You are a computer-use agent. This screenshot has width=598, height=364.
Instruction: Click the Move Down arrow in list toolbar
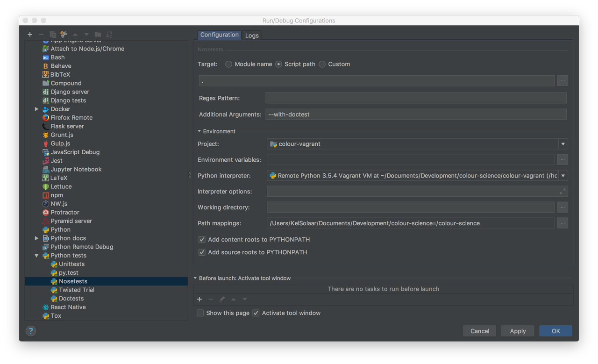pyautogui.click(x=86, y=35)
